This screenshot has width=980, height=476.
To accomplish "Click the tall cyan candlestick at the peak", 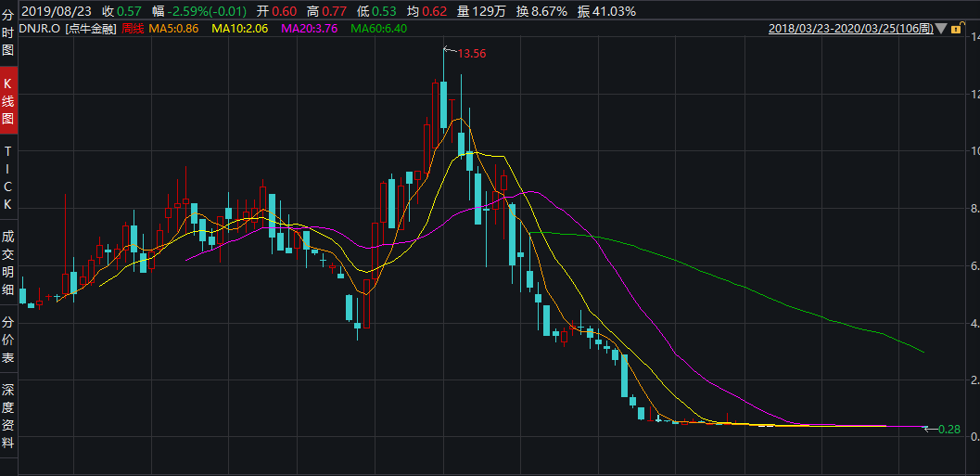I will [x=444, y=104].
